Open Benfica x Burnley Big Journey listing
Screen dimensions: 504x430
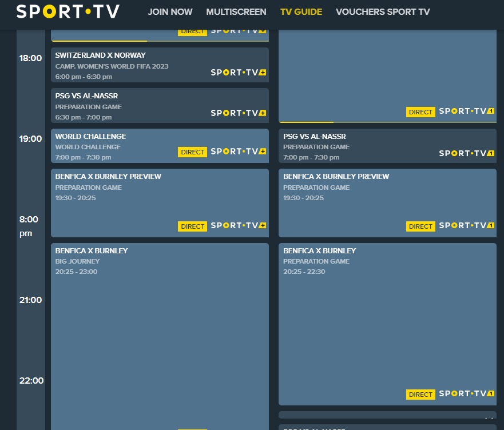click(92, 251)
